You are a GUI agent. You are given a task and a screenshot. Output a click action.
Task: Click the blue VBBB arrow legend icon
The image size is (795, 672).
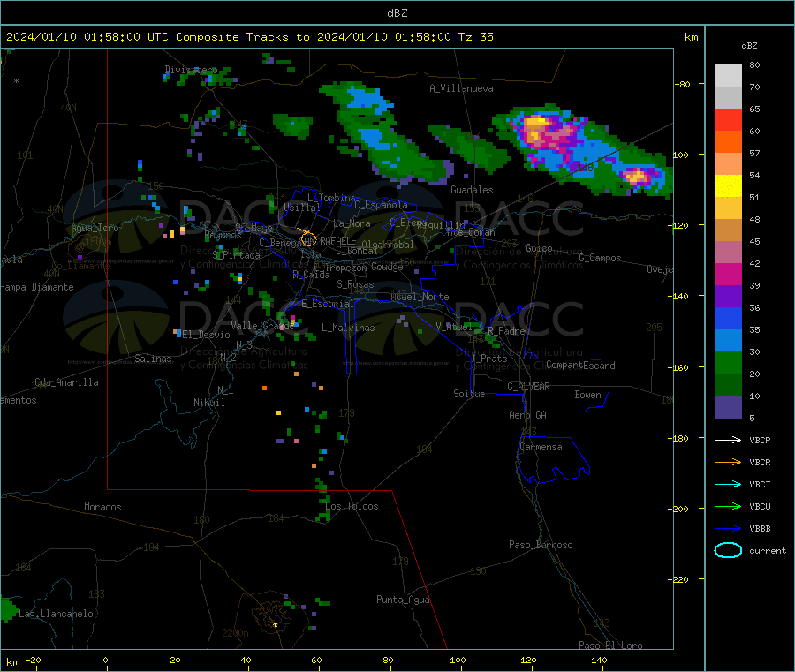(x=728, y=528)
